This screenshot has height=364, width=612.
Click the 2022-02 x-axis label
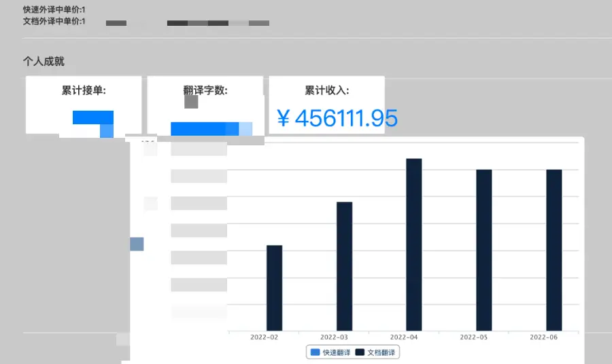click(x=264, y=337)
